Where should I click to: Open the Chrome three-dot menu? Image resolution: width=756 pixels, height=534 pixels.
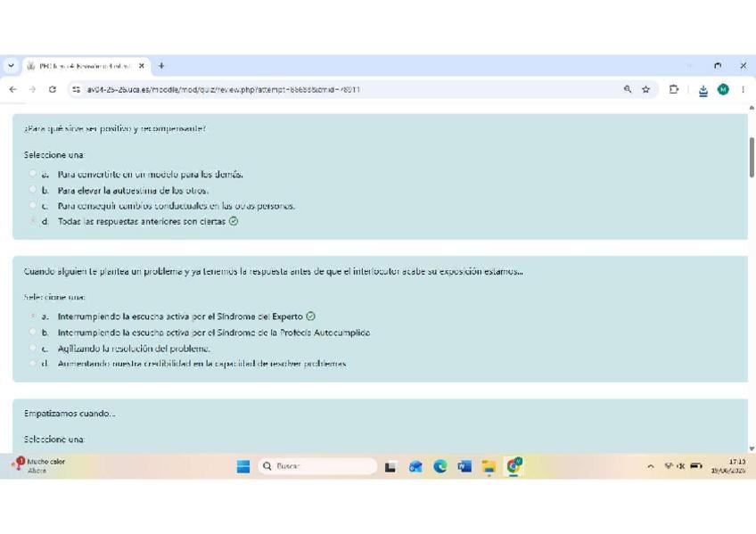pos(743,89)
